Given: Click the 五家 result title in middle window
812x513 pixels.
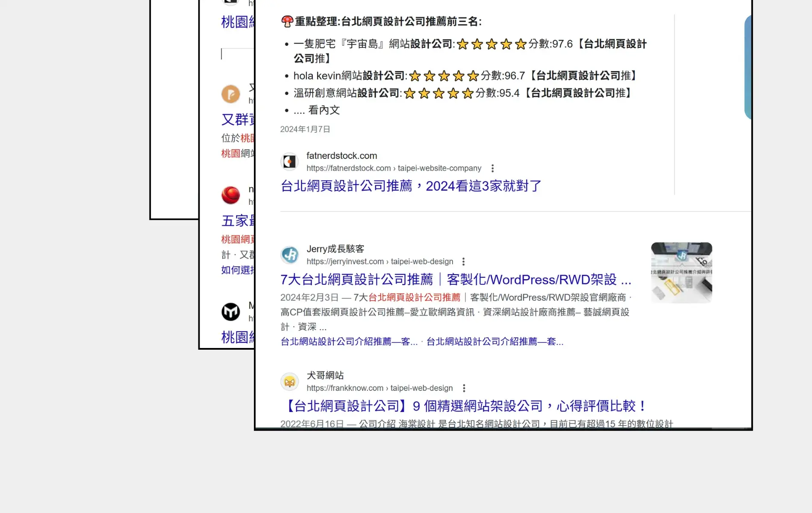Looking at the screenshot, I should (238, 221).
